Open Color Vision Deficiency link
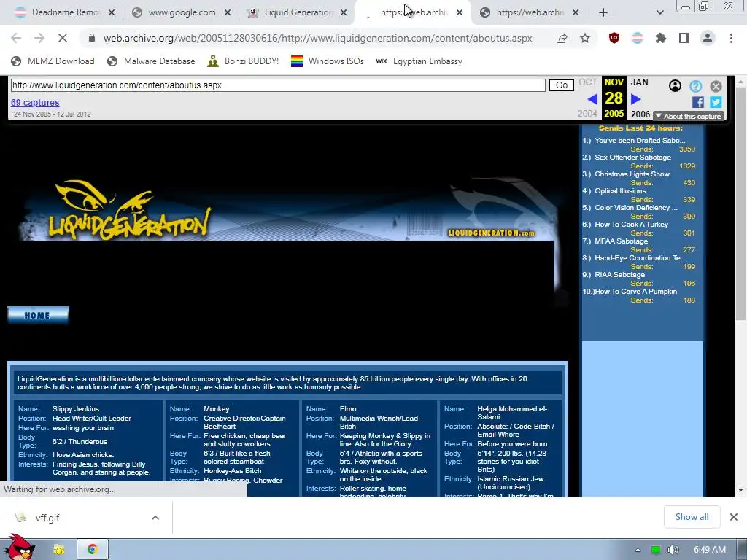The width and height of the screenshot is (747, 560). click(636, 208)
